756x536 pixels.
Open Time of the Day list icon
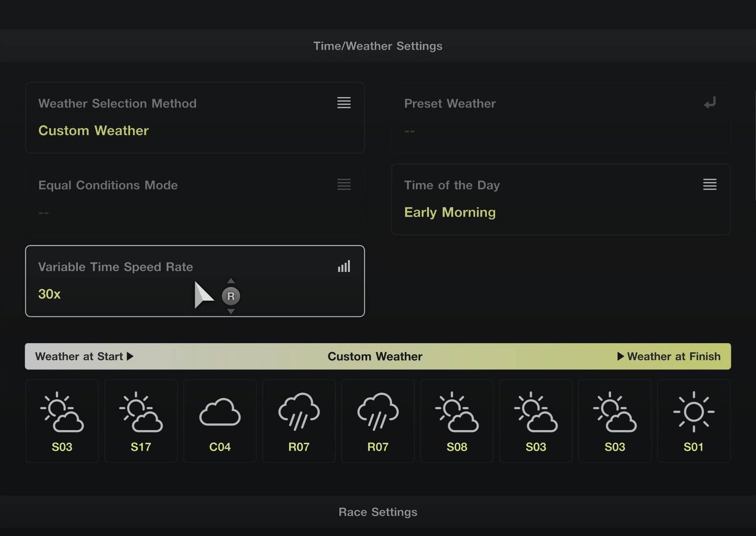pyautogui.click(x=710, y=184)
